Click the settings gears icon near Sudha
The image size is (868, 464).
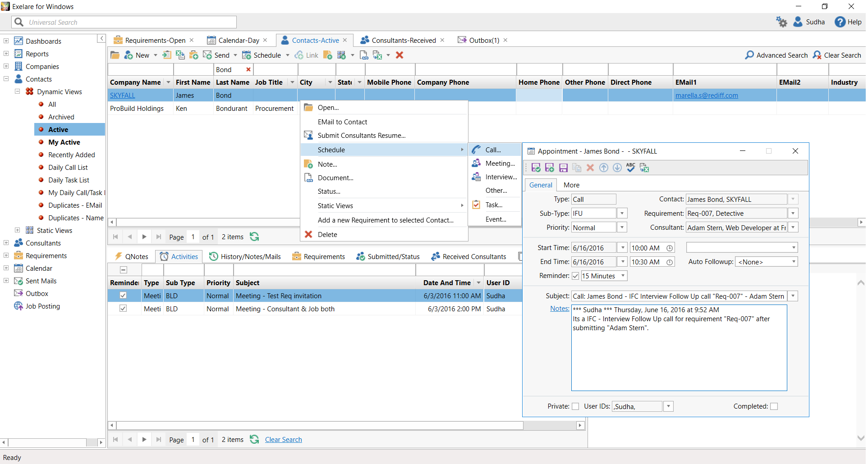coord(781,22)
